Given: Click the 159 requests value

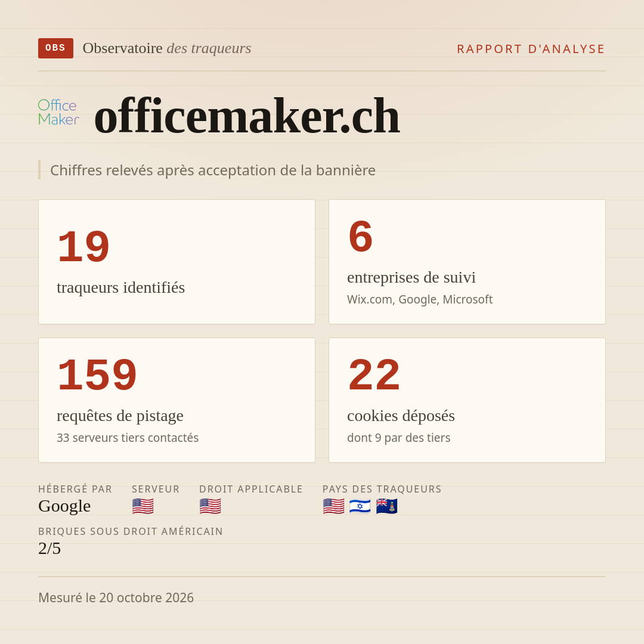Looking at the screenshot, I should (97, 374).
